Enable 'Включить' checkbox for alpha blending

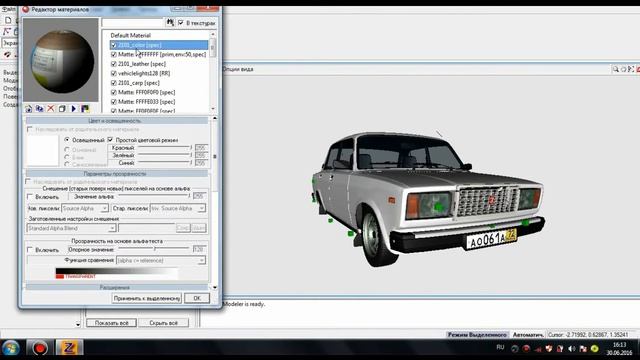point(30,197)
